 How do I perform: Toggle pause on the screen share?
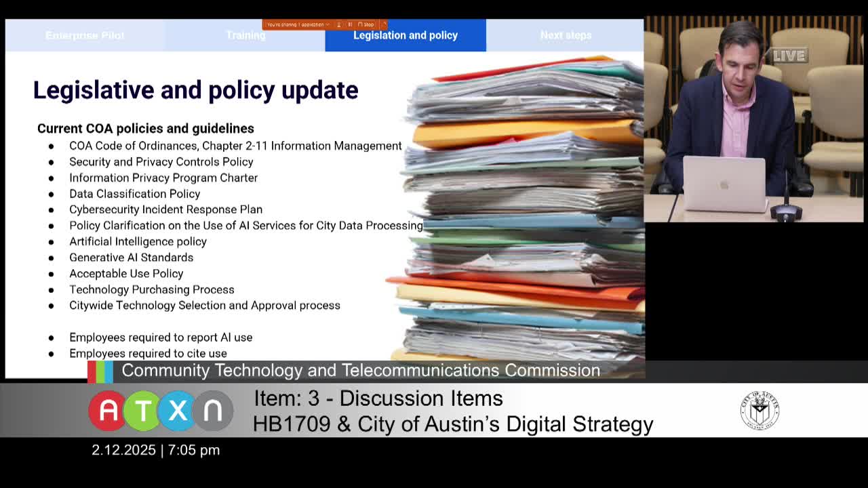click(351, 24)
